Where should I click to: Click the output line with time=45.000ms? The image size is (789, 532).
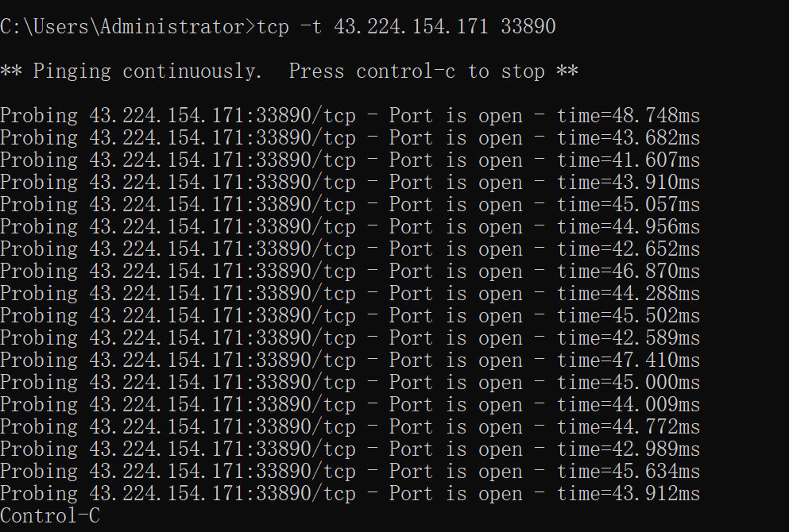(x=350, y=383)
